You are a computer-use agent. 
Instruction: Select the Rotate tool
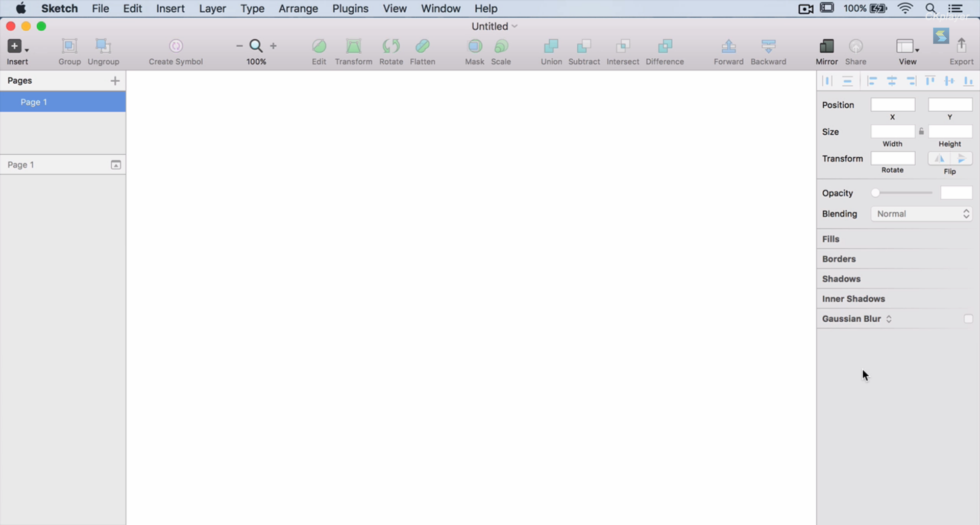pos(391,46)
